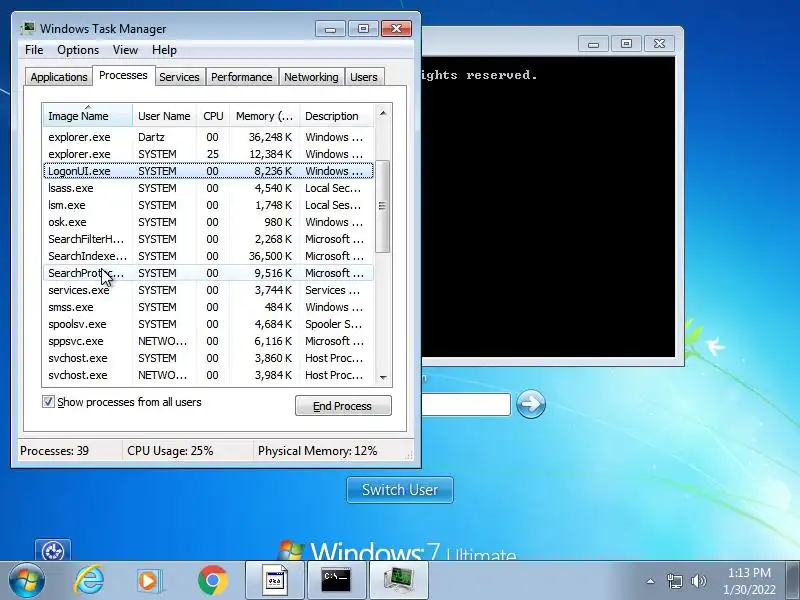
Task: Select the smss.exe process row
Action: click(x=208, y=307)
